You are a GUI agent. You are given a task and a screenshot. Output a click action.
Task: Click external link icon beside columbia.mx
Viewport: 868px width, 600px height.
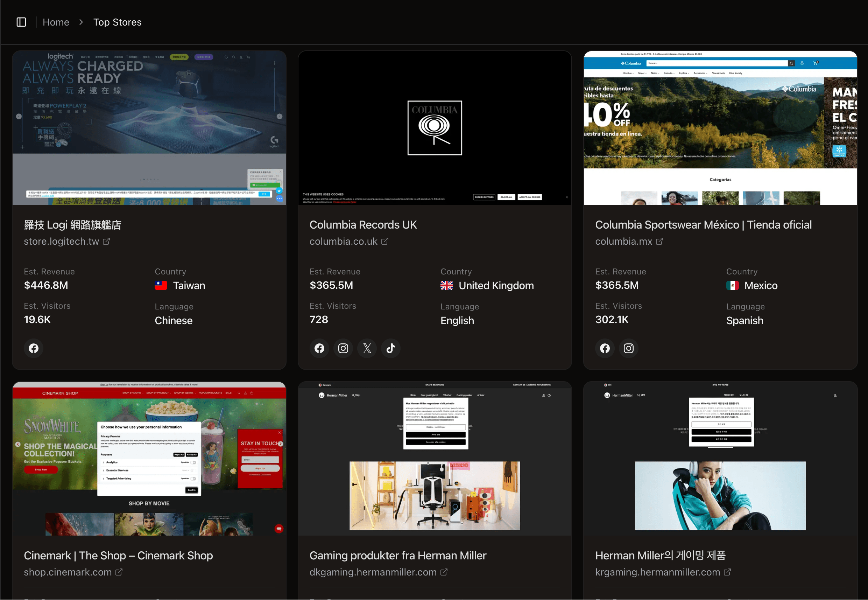(659, 241)
